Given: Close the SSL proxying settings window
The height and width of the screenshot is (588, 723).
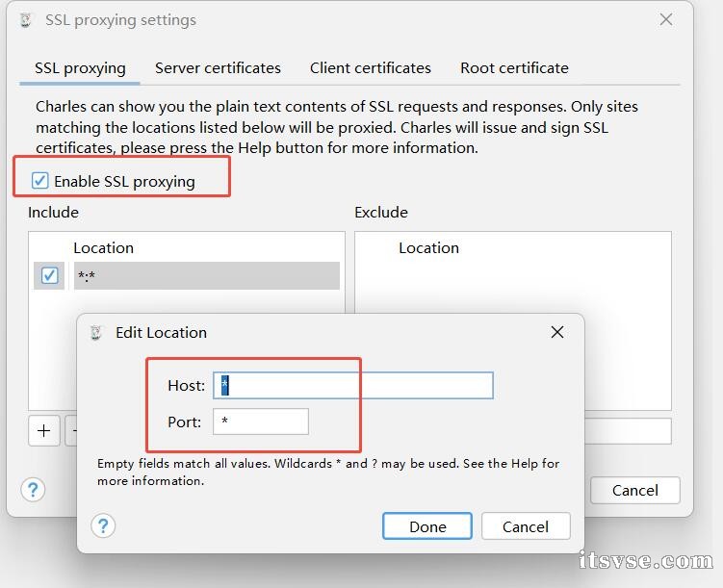Looking at the screenshot, I should click(665, 20).
